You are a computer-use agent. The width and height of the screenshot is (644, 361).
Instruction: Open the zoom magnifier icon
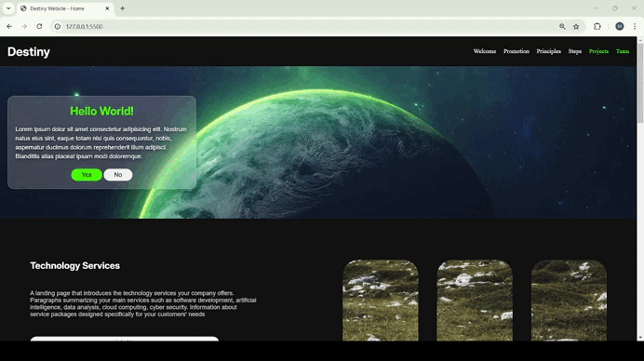click(562, 26)
